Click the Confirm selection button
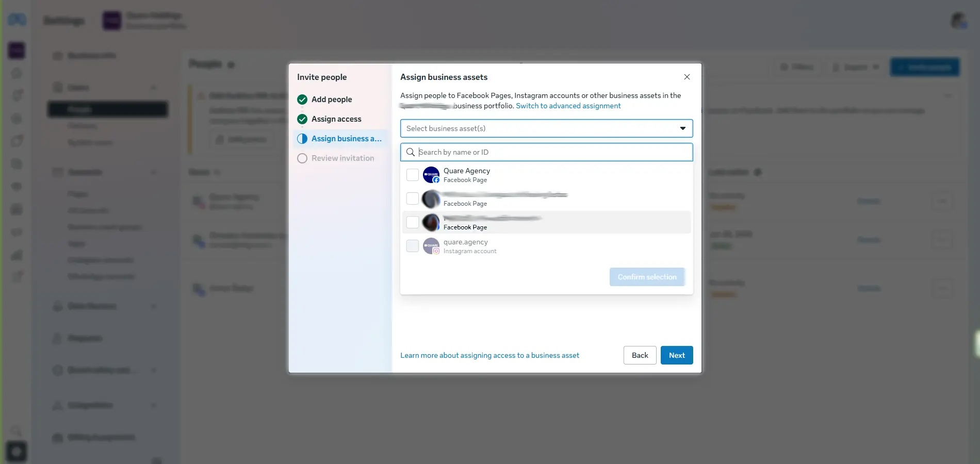980x464 pixels. tap(647, 277)
